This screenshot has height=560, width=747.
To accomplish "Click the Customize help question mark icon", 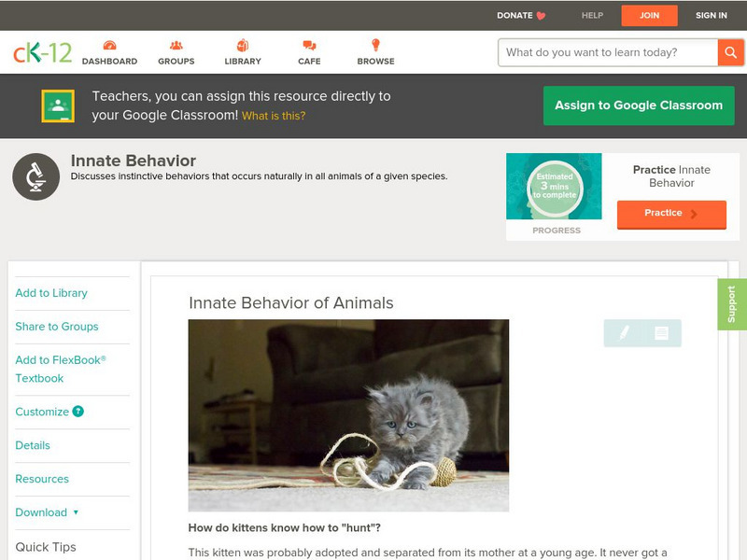I will pos(78,411).
